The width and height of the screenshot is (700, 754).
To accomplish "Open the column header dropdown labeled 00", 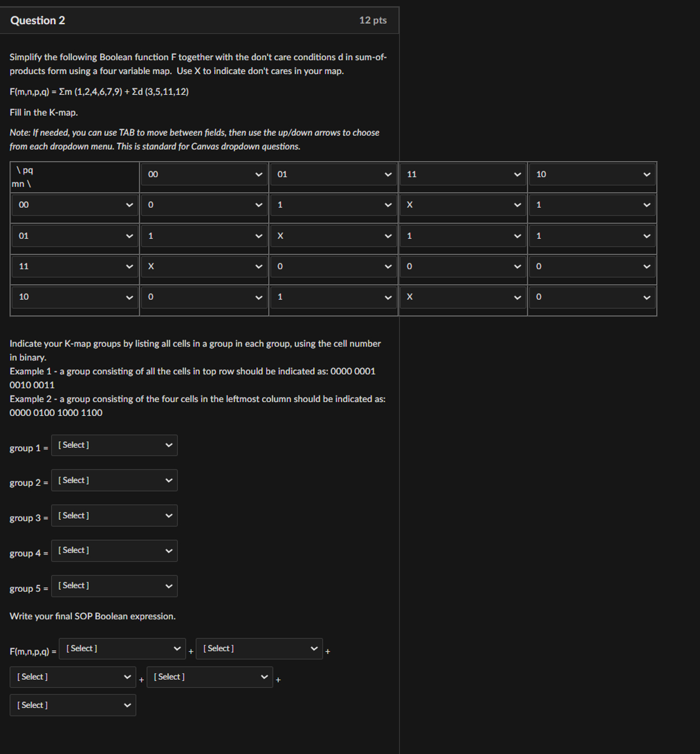I will 204,174.
